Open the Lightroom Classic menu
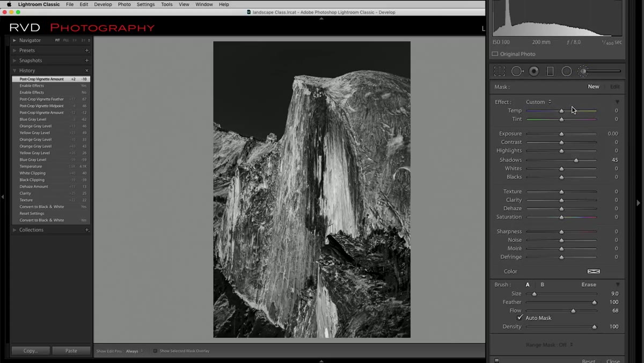The height and width of the screenshot is (363, 644). point(39,4)
